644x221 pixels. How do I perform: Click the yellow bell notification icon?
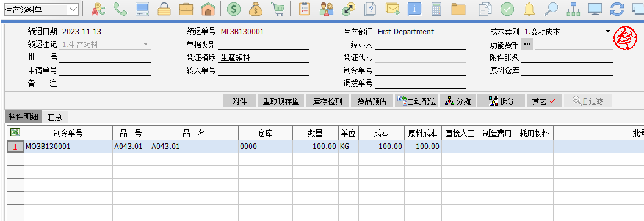(x=529, y=9)
